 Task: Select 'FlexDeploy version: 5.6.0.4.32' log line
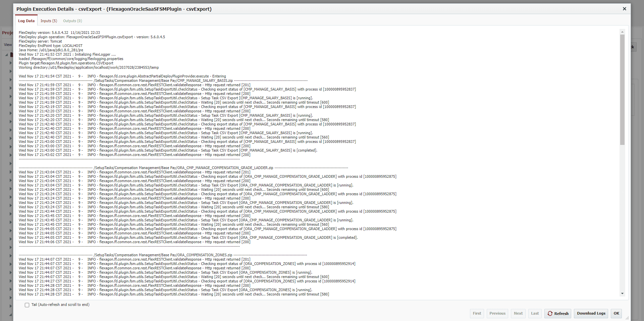pos(59,33)
